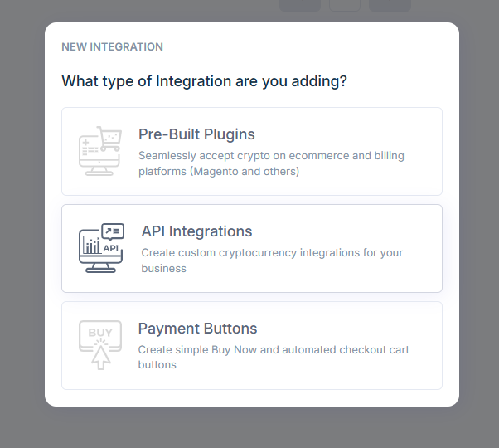Viewport: 499px width, 448px height.
Task: Click the cart symbol above the plugins monitor
Action: coord(109,137)
